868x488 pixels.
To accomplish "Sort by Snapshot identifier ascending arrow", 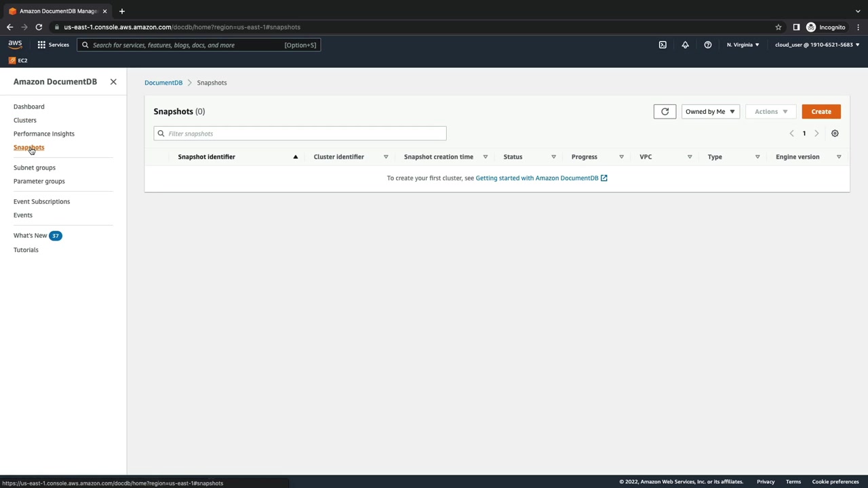I will [x=295, y=157].
